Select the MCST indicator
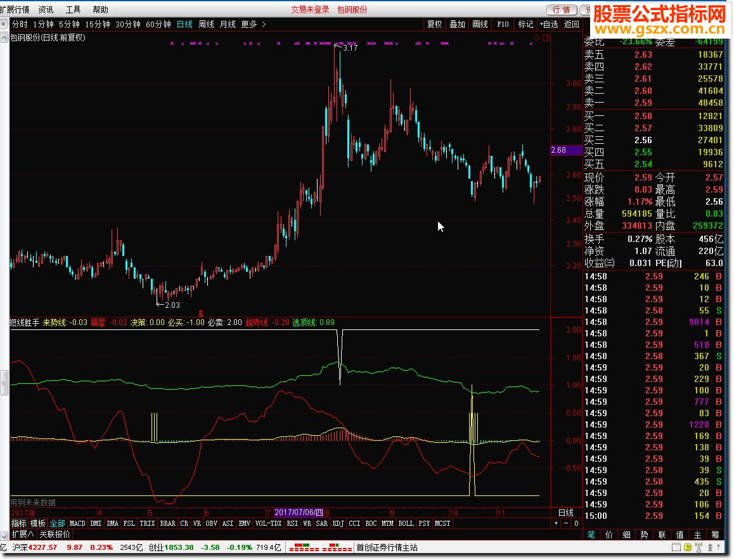 442,523
